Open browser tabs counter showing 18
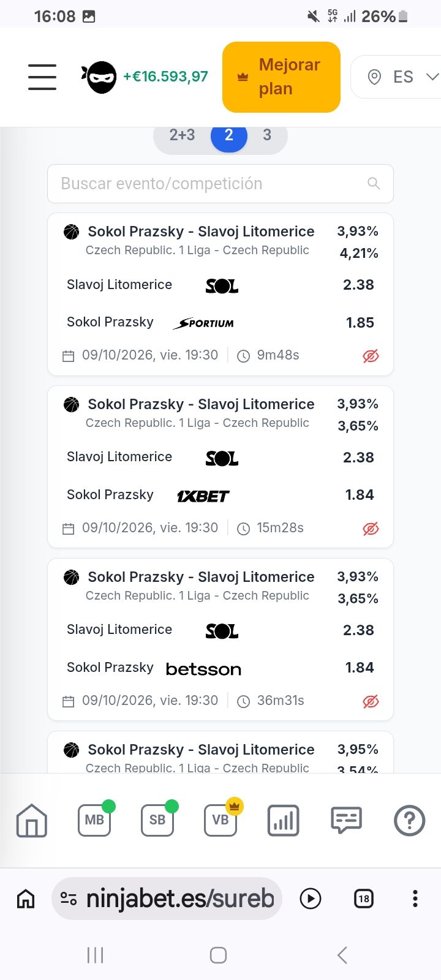 364,899
